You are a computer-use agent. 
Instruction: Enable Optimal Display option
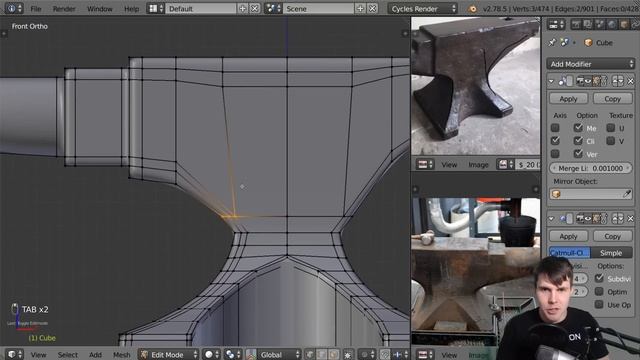click(599, 291)
